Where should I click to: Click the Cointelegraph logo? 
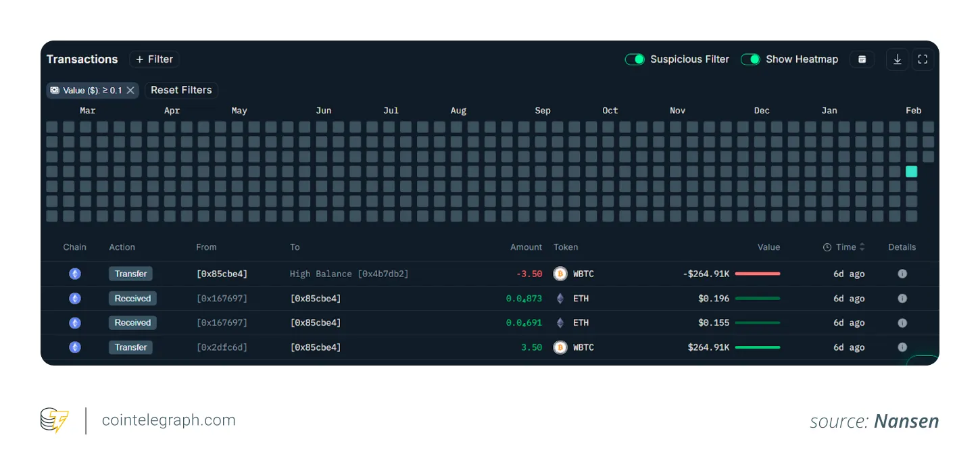pos(55,420)
